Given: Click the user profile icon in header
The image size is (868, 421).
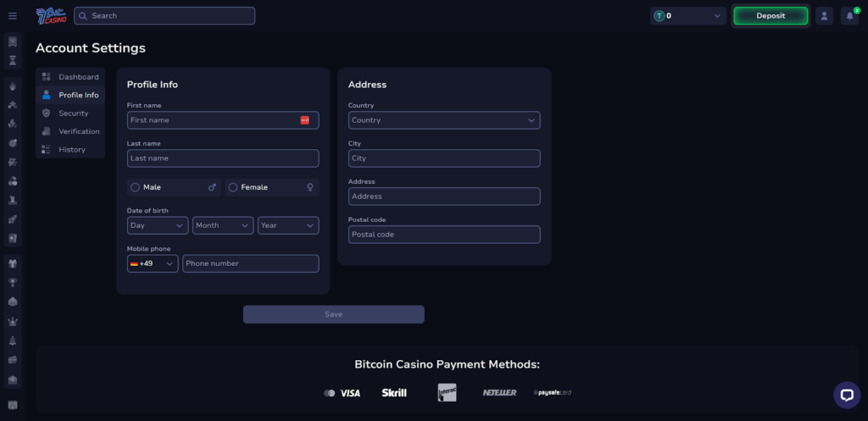Looking at the screenshot, I should pyautogui.click(x=824, y=15).
